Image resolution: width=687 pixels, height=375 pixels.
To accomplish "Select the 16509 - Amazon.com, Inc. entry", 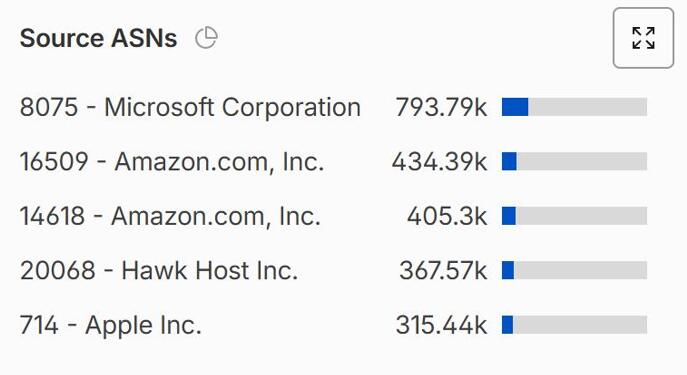I will coord(172,162).
